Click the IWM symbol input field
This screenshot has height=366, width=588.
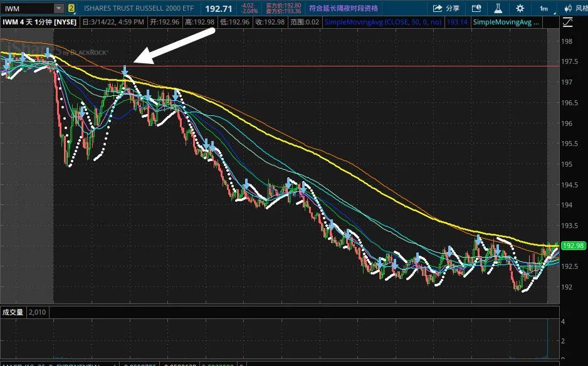tap(27, 8)
